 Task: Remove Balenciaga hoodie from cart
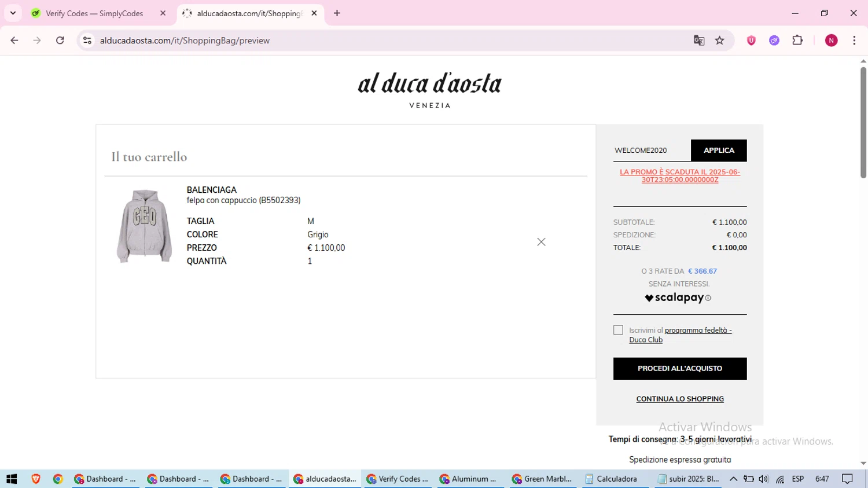click(x=541, y=242)
